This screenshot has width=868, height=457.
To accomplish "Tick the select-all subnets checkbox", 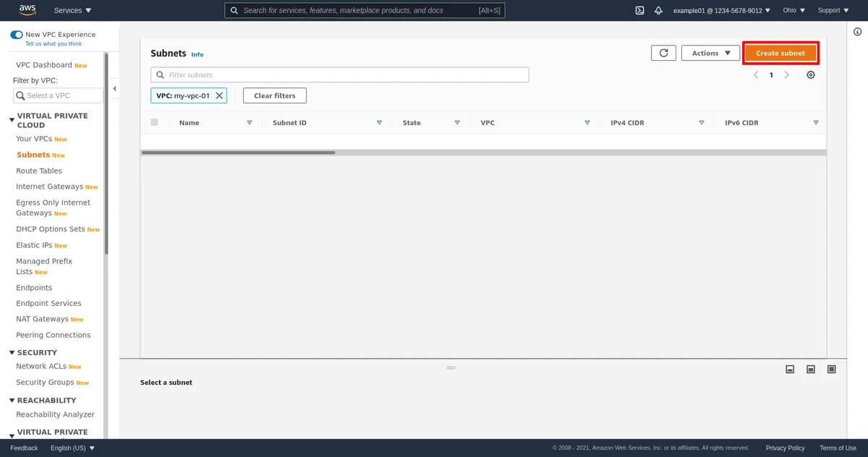I will (154, 122).
